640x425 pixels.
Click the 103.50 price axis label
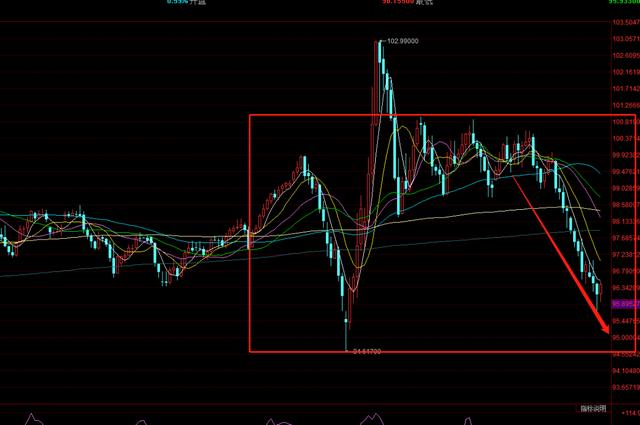click(x=626, y=22)
